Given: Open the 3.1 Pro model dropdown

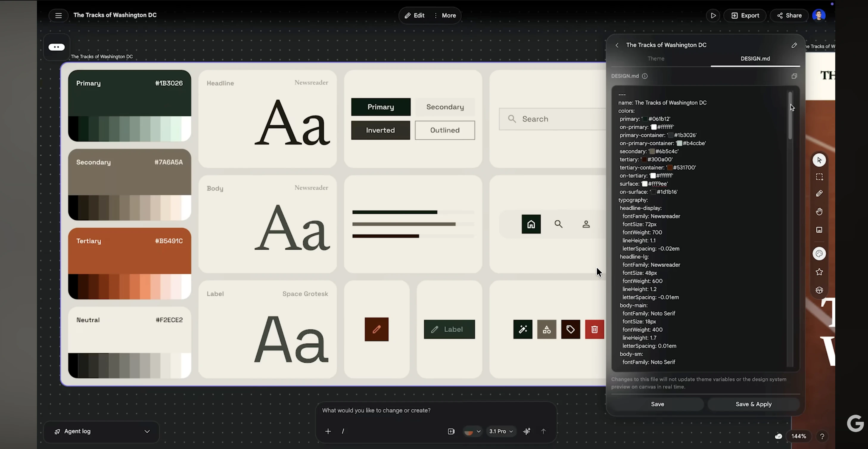Looking at the screenshot, I should click(501, 431).
